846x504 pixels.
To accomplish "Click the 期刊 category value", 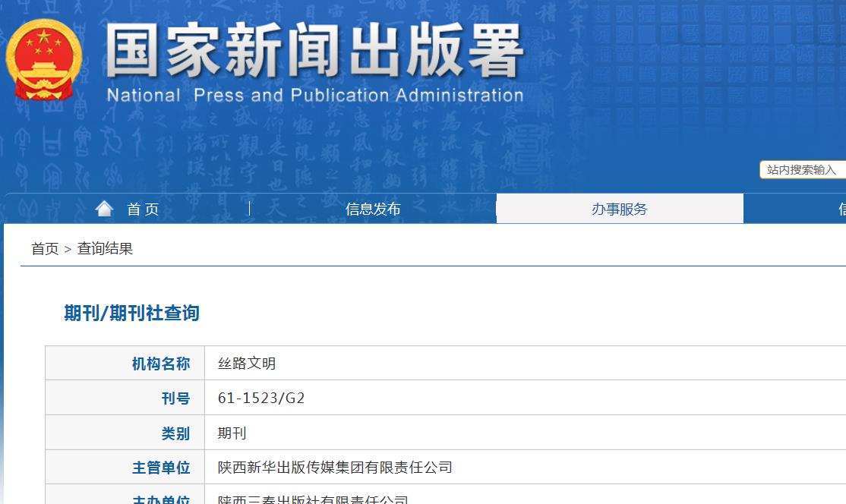I will [x=232, y=433].
